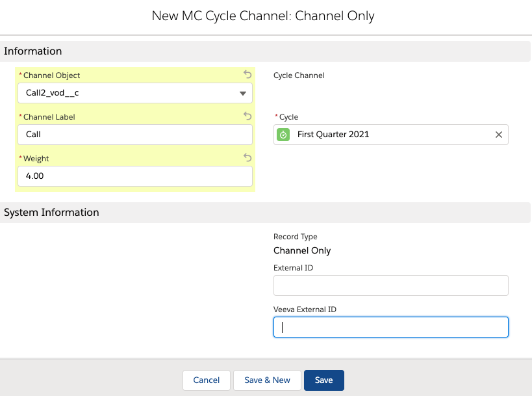Viewport: 532px width, 396px height.
Task: Click First Quarter 2021 in Cycle lookup
Action: (x=333, y=135)
